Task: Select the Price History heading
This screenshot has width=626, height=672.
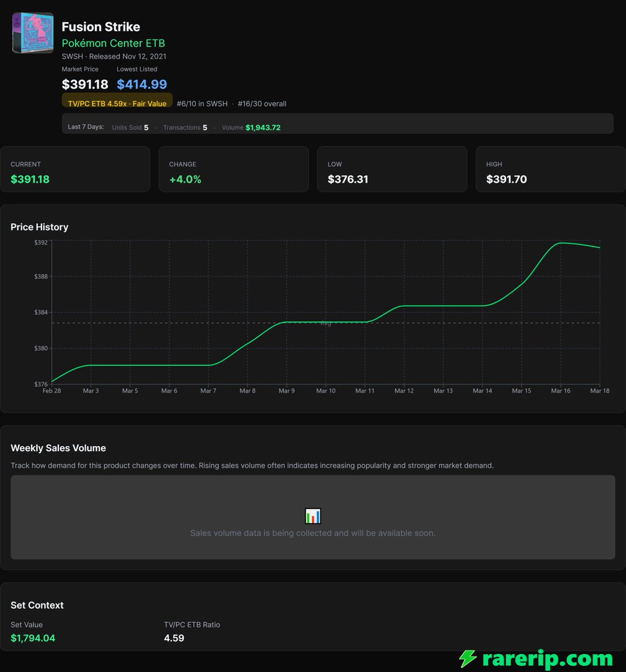Action: click(40, 227)
